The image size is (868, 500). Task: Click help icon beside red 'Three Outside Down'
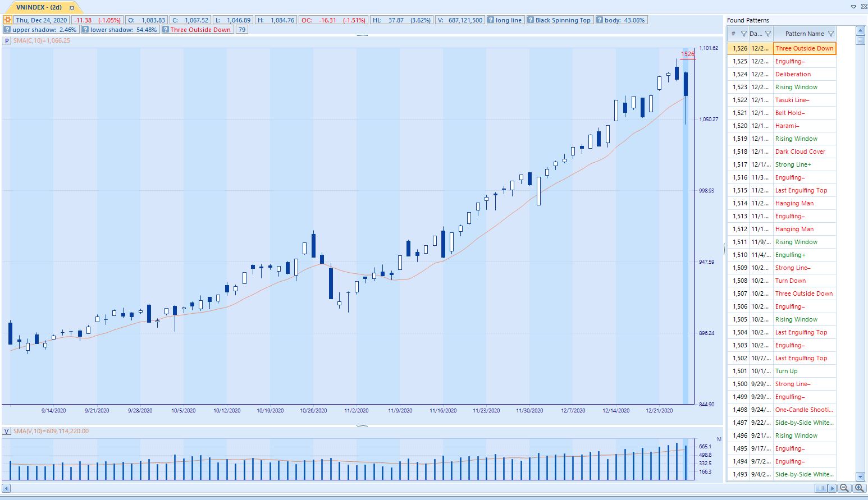point(166,29)
